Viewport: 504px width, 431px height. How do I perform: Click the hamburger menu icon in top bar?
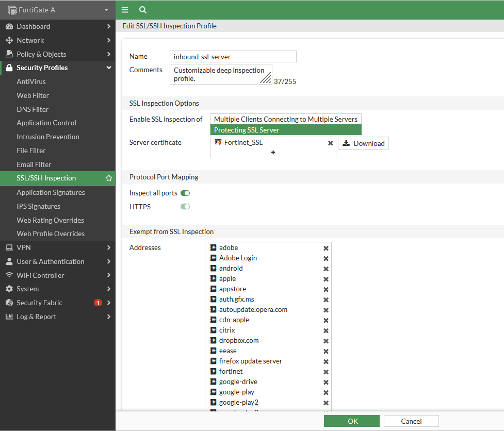pos(125,10)
